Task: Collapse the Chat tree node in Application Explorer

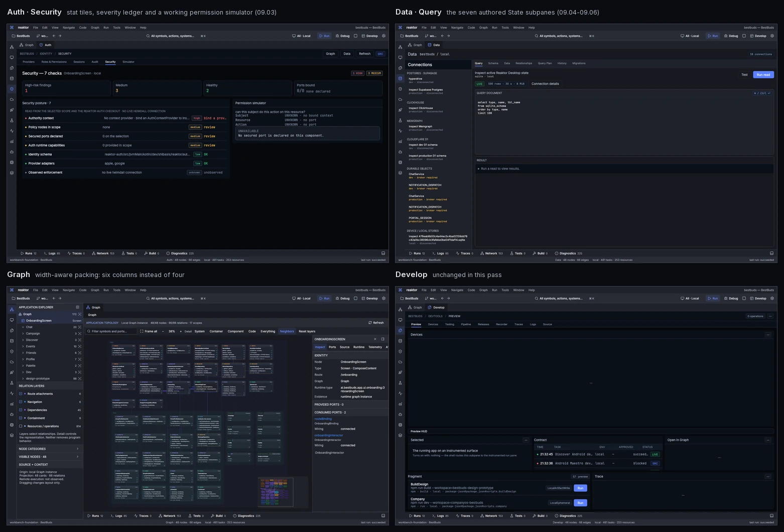Action: pos(23,327)
